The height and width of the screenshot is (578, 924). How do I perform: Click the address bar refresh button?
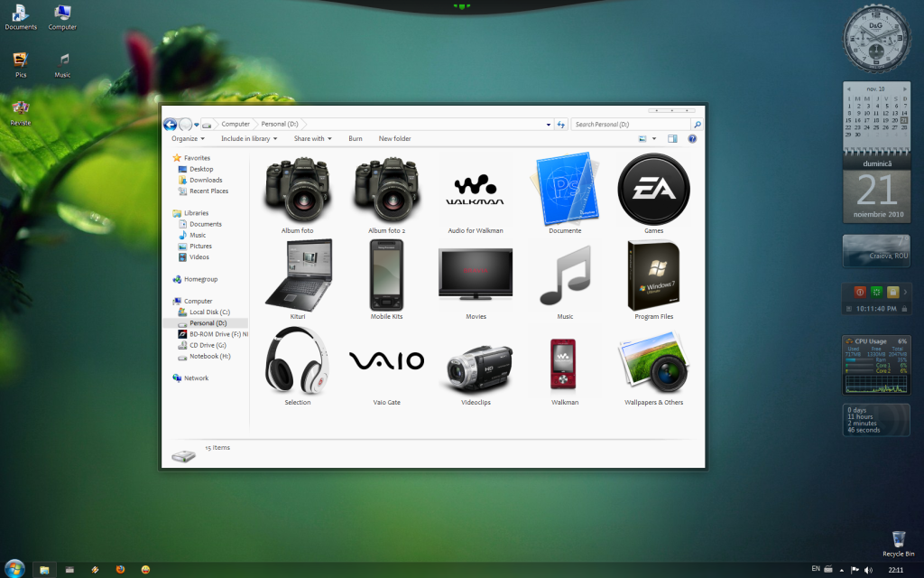click(x=561, y=125)
